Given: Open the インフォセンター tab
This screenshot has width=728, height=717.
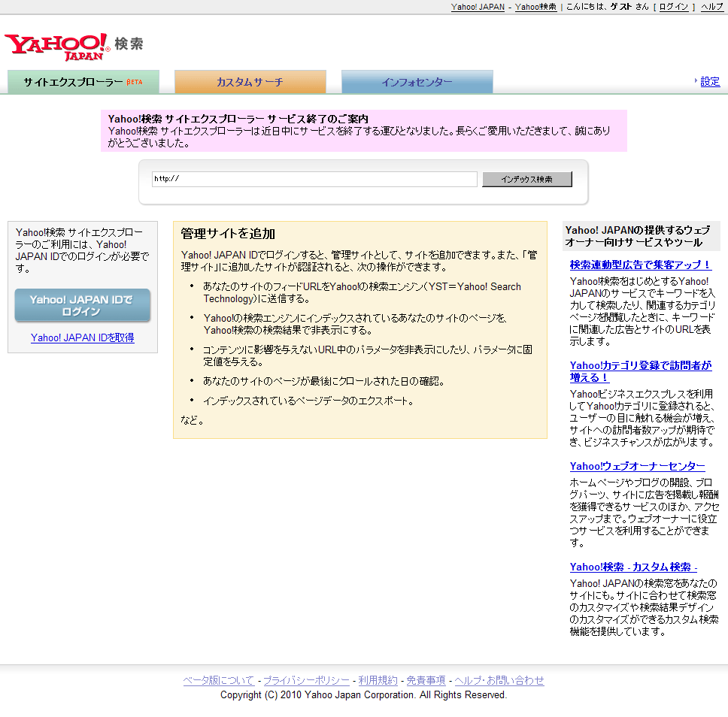Looking at the screenshot, I should pos(417,82).
